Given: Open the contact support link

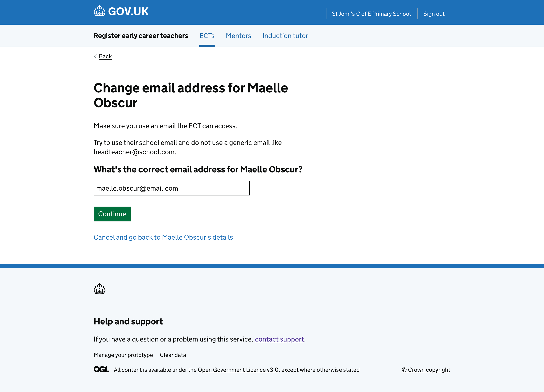Looking at the screenshot, I should click(x=279, y=339).
